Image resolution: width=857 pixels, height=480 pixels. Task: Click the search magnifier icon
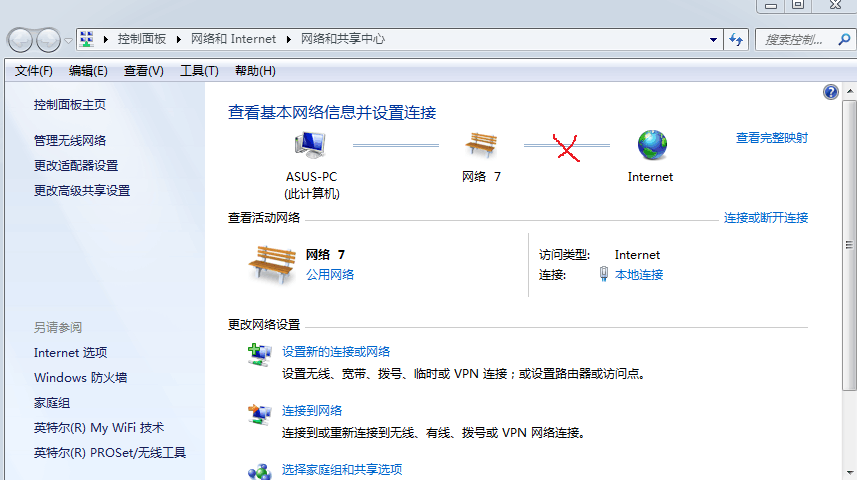[844, 39]
